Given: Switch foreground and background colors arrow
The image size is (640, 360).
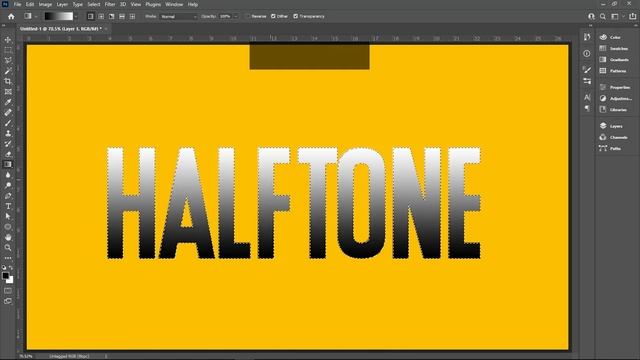Looking at the screenshot, I should pos(11,268).
